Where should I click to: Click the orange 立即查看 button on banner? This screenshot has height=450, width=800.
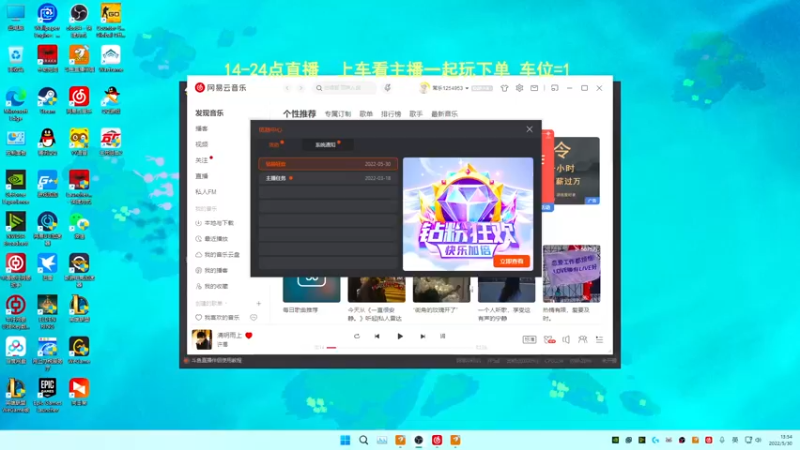tap(511, 261)
